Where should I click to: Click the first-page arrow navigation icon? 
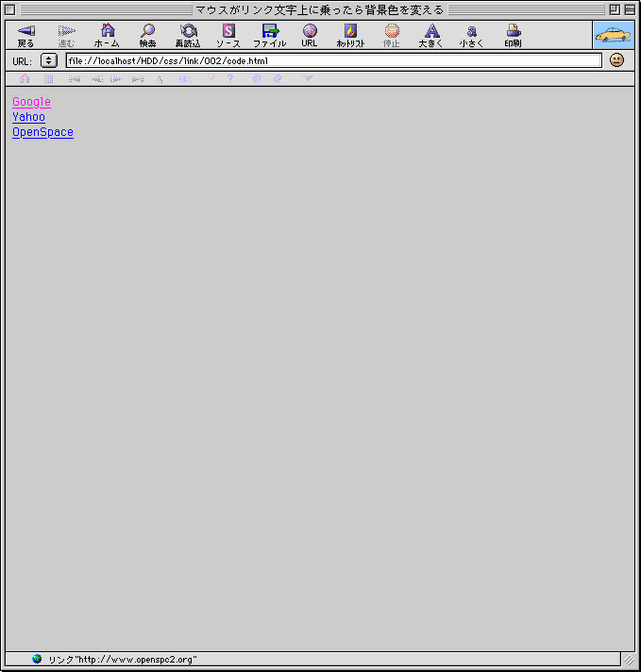tap(75, 79)
